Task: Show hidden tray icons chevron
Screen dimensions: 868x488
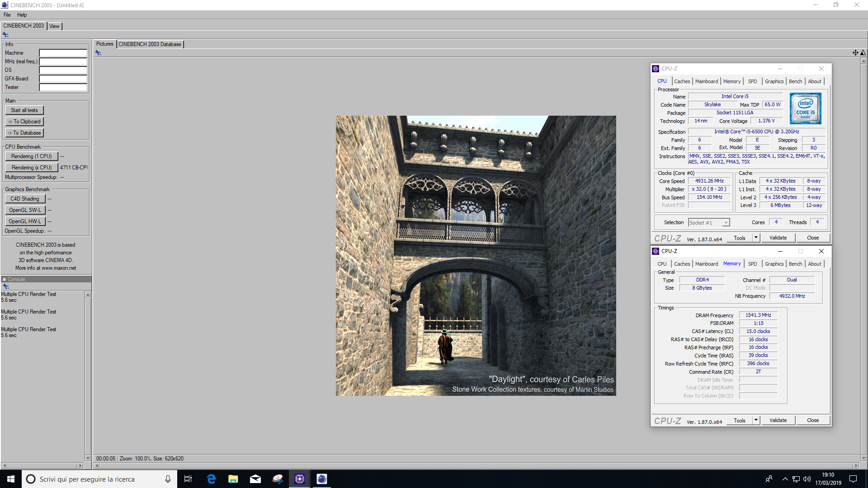Action: (785, 479)
